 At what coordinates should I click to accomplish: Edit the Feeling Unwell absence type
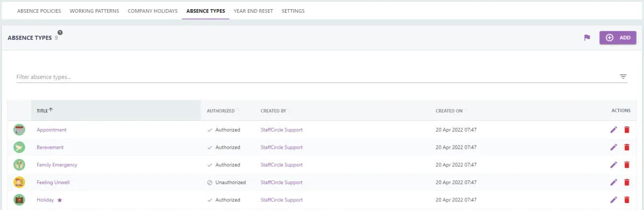pos(614,182)
